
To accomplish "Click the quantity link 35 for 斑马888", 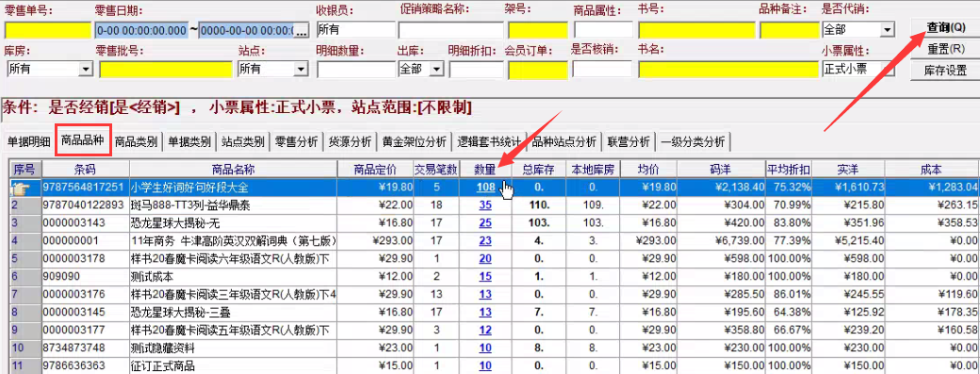I will pyautogui.click(x=485, y=204).
